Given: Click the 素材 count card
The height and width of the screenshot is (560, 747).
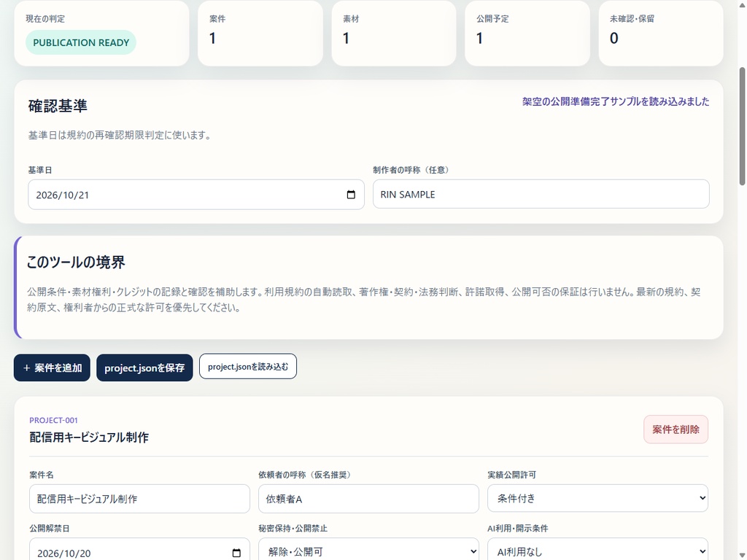Looking at the screenshot, I should pyautogui.click(x=394, y=33).
